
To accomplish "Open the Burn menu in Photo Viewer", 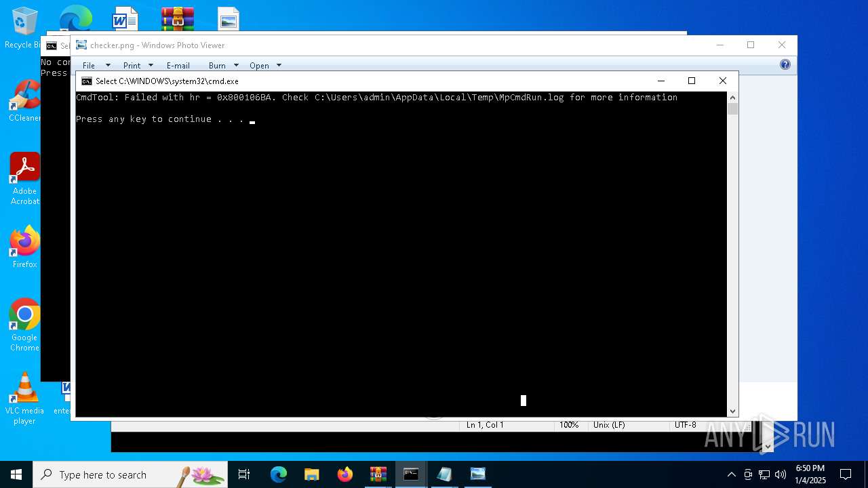I will (x=217, y=65).
